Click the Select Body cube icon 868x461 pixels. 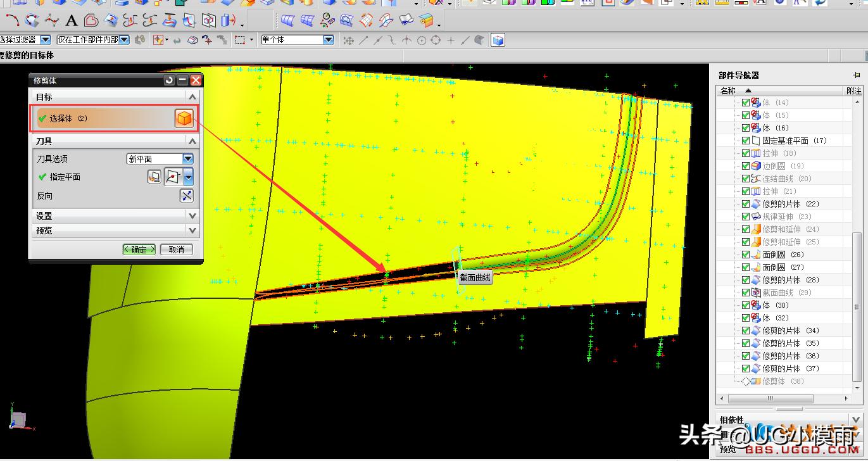click(184, 118)
